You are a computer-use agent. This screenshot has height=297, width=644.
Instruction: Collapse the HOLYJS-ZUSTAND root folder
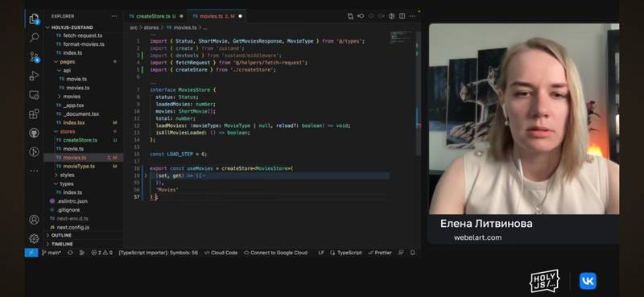(72, 27)
